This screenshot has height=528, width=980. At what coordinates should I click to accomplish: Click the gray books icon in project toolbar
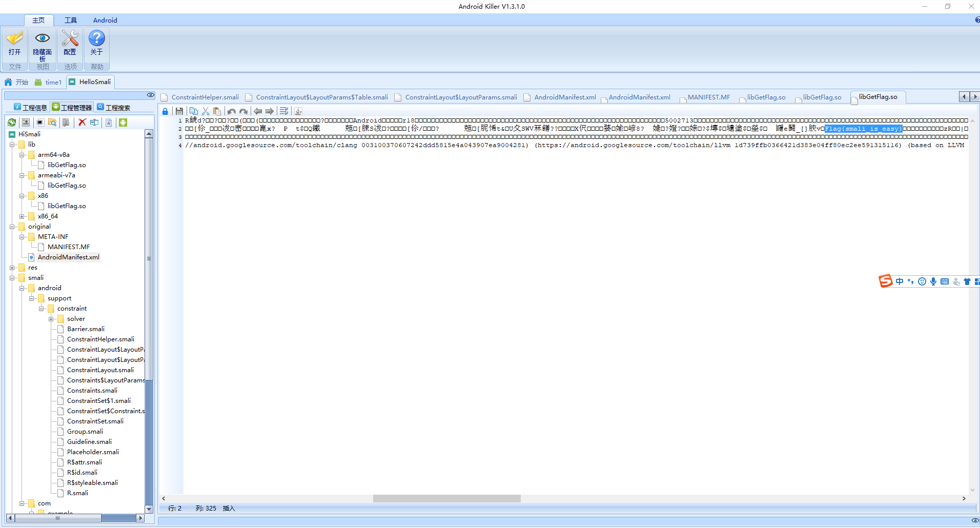pos(66,123)
